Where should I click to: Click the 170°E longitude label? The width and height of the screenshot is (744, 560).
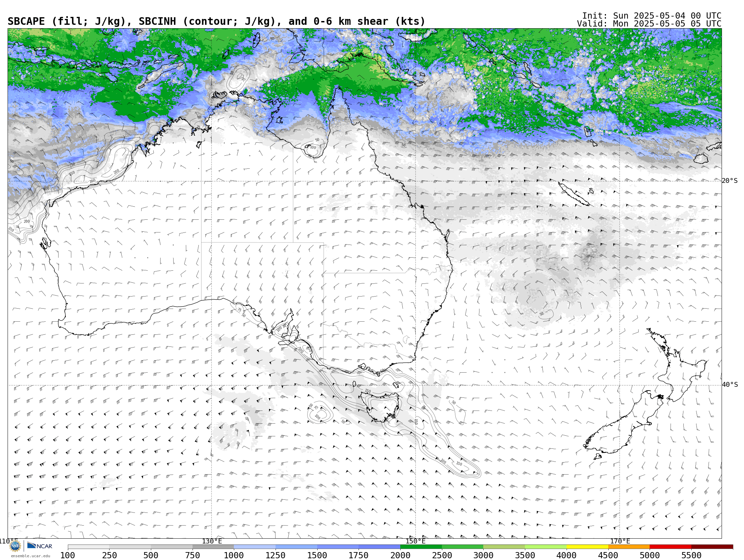[x=620, y=541]
